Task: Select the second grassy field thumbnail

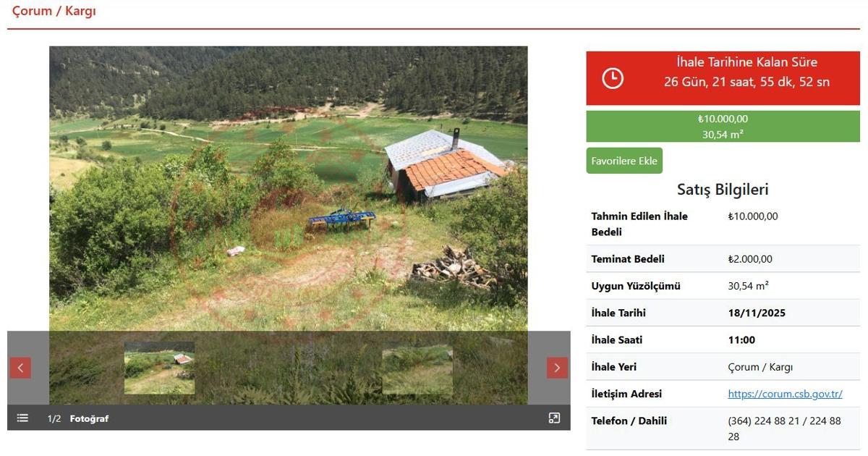Action: (x=417, y=368)
